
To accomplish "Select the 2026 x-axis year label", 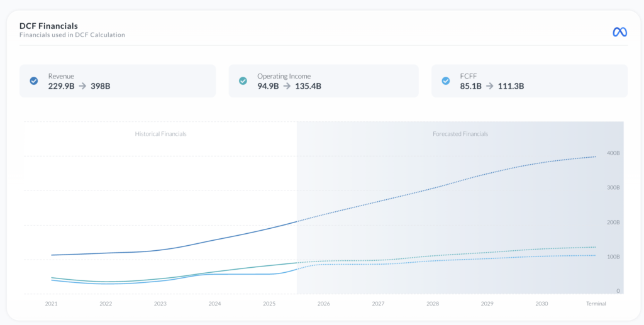I will point(324,304).
